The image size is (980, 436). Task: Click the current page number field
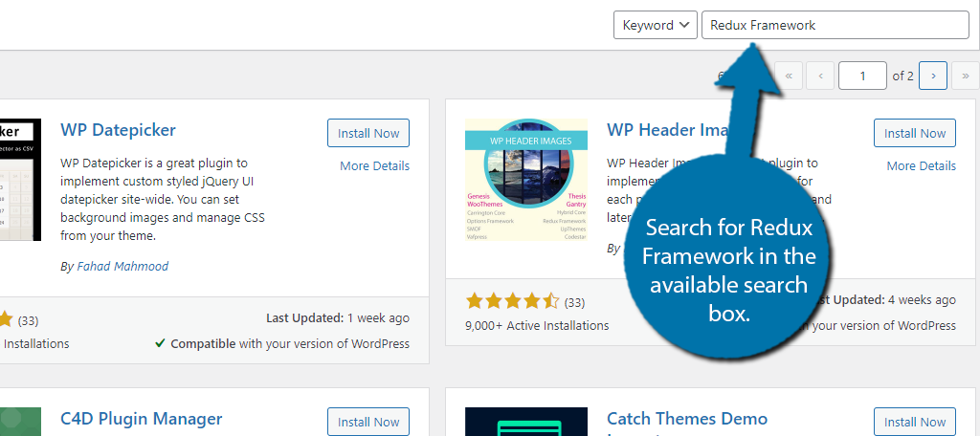[x=862, y=76]
